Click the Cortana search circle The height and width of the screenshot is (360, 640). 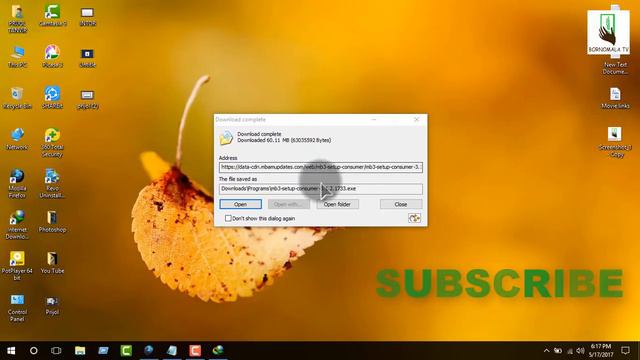click(33, 351)
